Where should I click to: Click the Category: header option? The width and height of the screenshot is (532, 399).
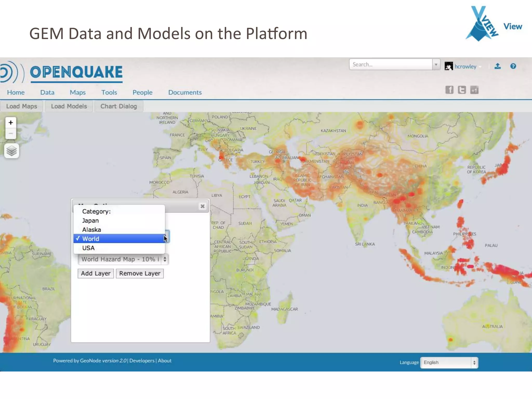click(119, 211)
